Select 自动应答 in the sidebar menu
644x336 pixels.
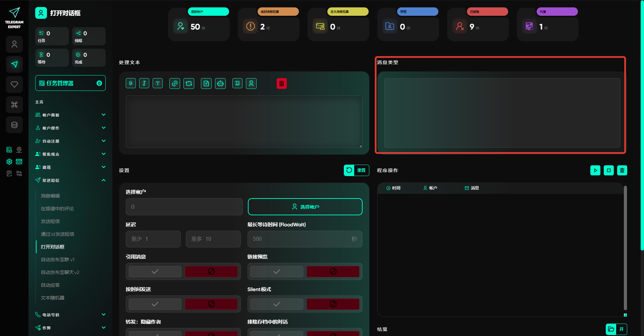click(x=50, y=285)
